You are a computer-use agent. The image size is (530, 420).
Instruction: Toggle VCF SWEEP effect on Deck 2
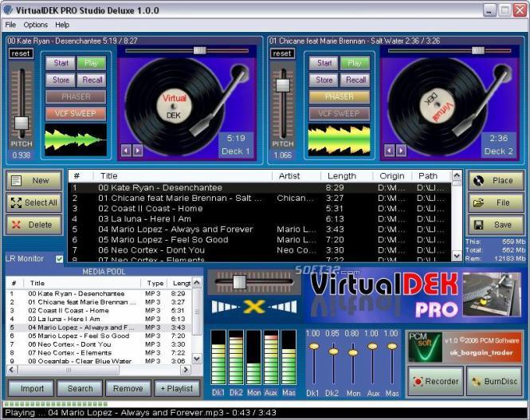click(340, 113)
